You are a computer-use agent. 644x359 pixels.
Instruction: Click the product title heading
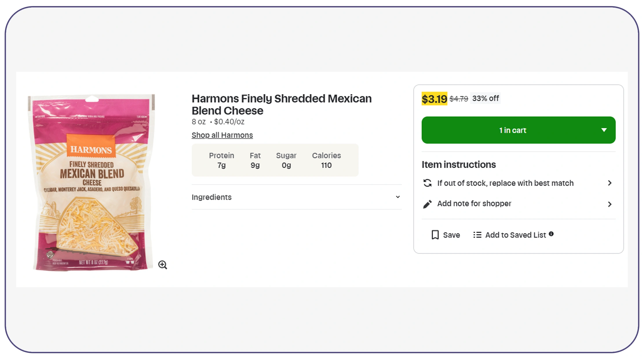pyautogui.click(x=281, y=104)
